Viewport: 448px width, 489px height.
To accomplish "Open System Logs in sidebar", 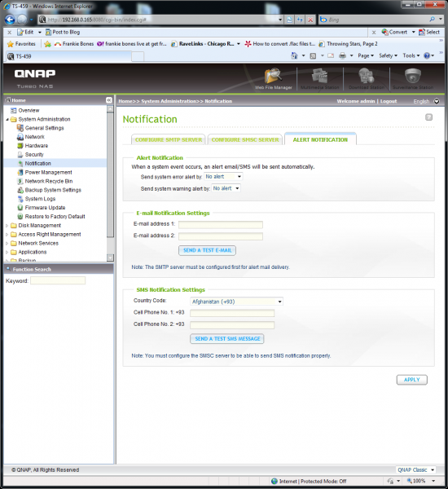I will pos(40,199).
